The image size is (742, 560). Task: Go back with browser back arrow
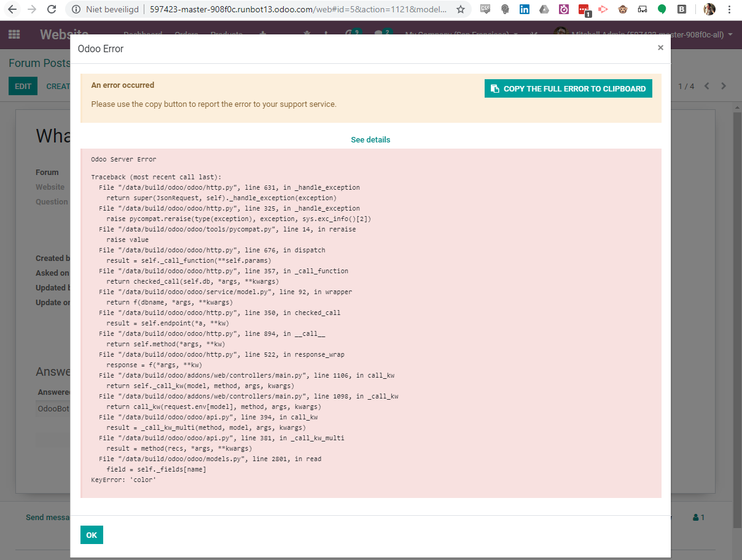(x=12, y=9)
